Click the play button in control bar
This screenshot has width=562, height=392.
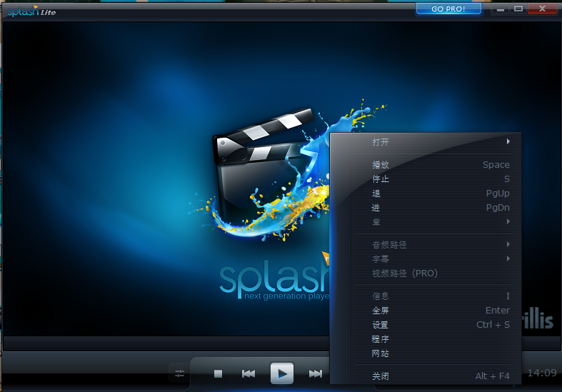pos(282,373)
